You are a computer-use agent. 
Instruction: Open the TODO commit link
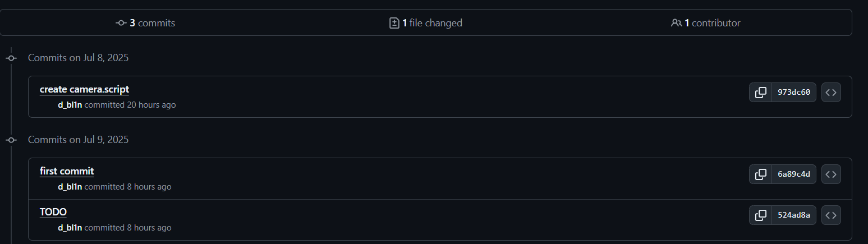tap(53, 212)
